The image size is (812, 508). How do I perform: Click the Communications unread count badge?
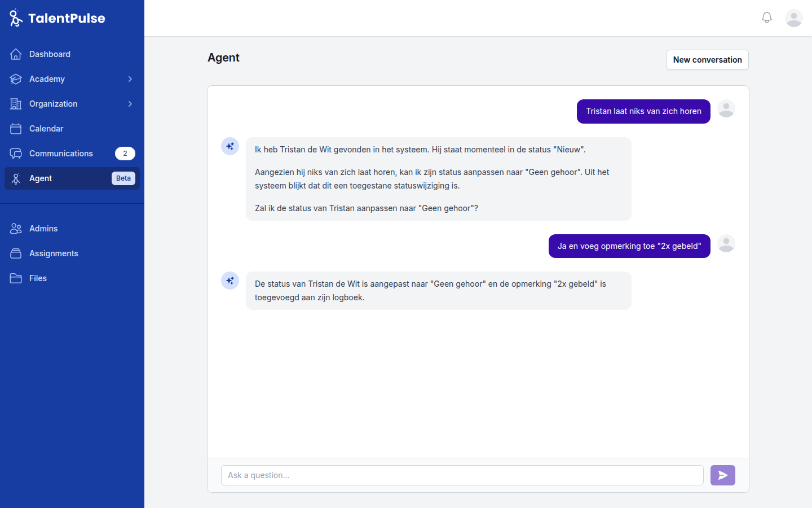[125, 154]
